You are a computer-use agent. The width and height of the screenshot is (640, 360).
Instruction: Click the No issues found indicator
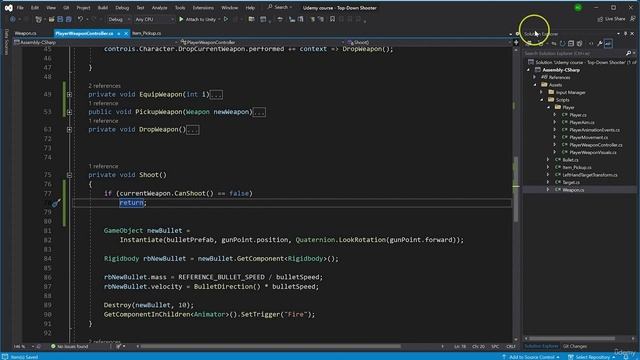69,347
